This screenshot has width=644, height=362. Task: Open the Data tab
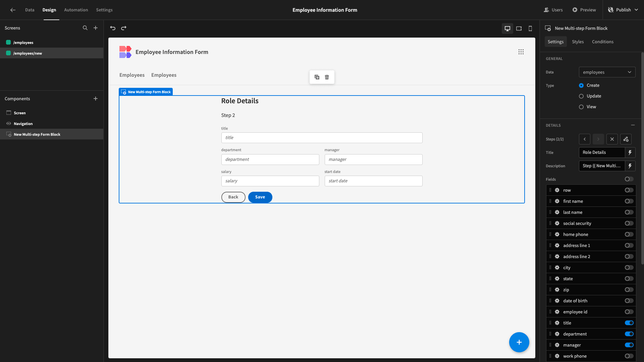(30, 10)
